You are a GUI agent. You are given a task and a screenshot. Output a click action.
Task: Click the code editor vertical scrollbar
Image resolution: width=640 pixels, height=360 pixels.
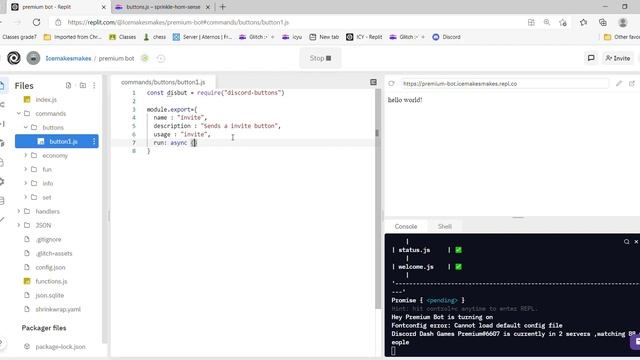377,199
